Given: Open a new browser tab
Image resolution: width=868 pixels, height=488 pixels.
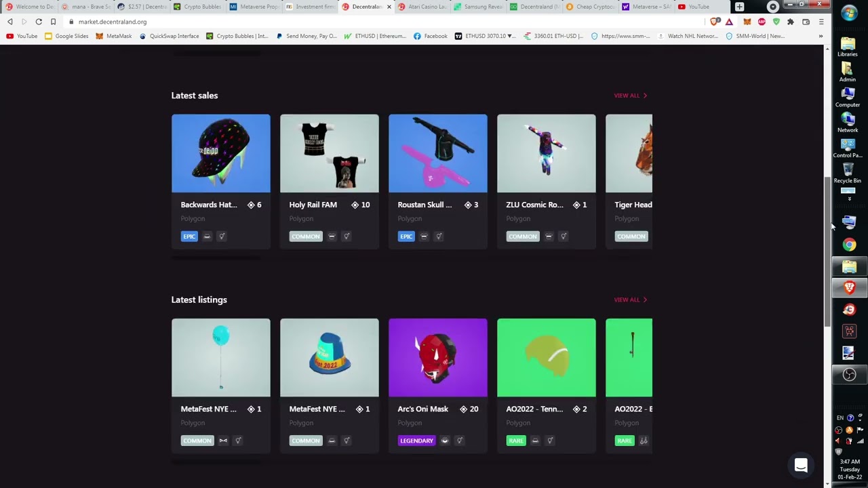Looking at the screenshot, I should pyautogui.click(x=739, y=7).
